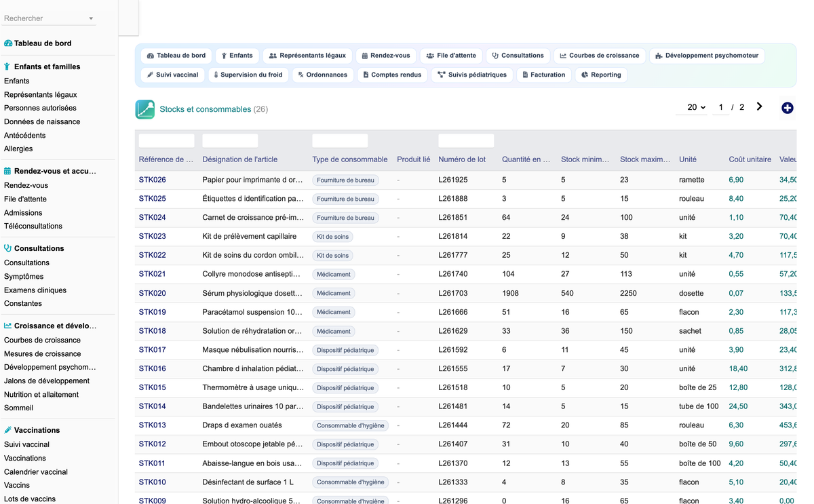The width and height of the screenshot is (814, 504).
Task: Open Facturation toolbar shortcut
Action: coord(543,75)
